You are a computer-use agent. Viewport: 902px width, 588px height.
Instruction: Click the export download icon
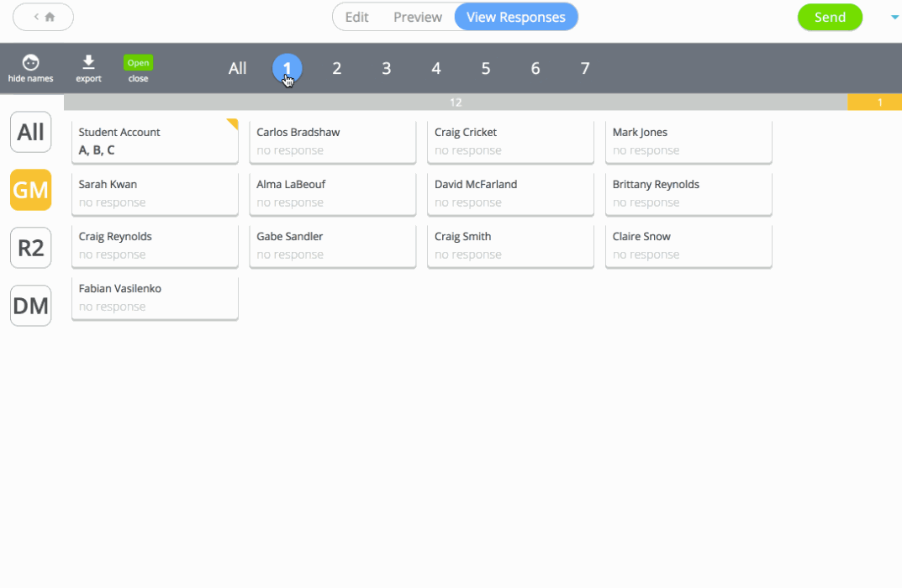pos(88,61)
